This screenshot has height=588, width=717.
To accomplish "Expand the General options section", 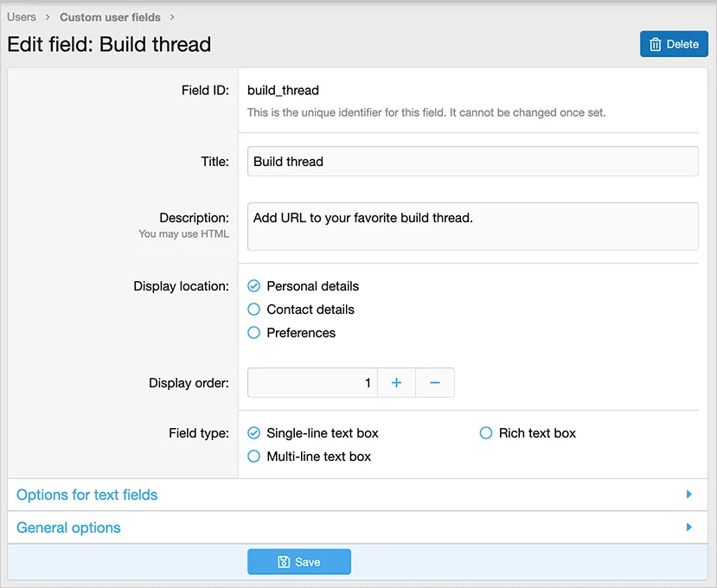I will coord(69,528).
